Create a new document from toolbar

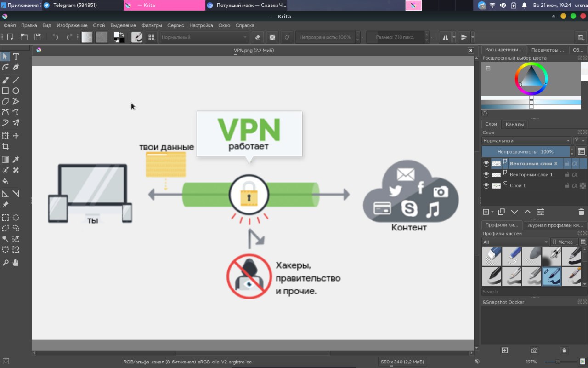click(10, 37)
